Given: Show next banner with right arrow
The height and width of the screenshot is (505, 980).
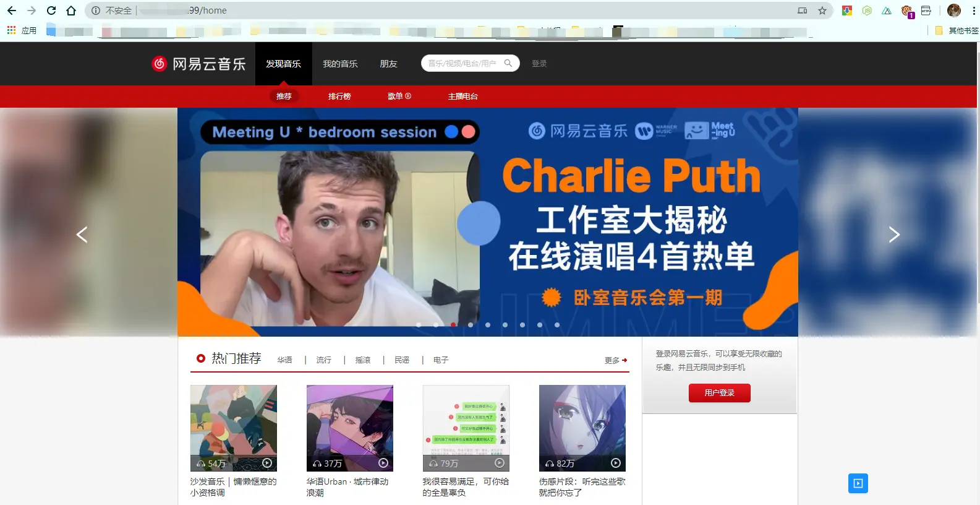Looking at the screenshot, I should point(894,235).
